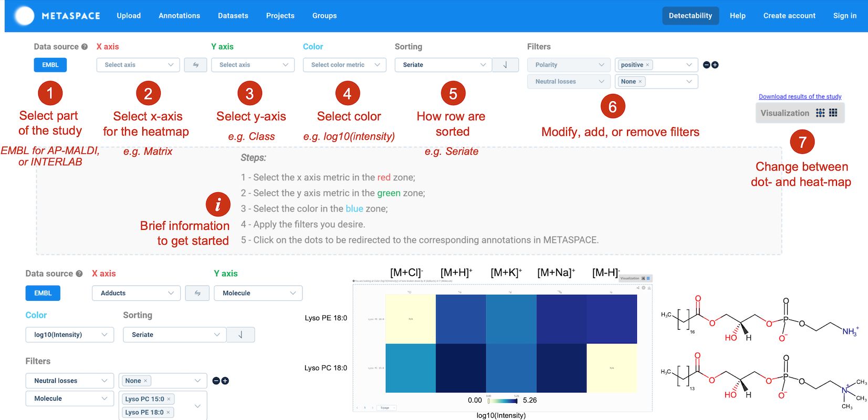Image resolution: width=868 pixels, height=420 pixels.
Task: Expand the Select color metric dropdown
Action: (344, 65)
